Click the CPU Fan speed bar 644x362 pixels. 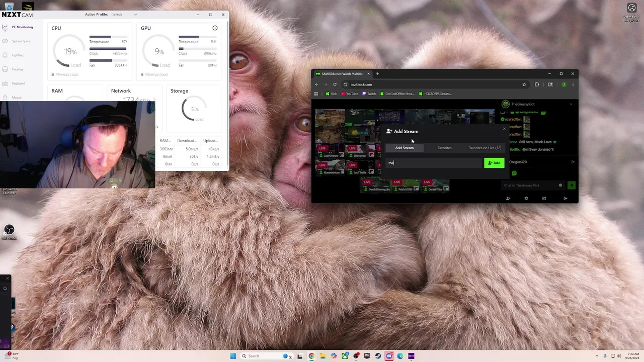click(x=108, y=61)
